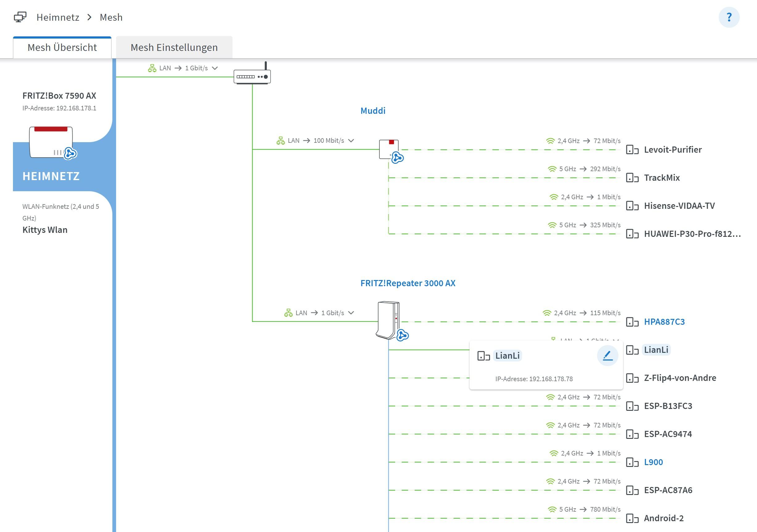Expand the LAN 100 Mbit/s connection details
This screenshot has height=532, width=757.
(351, 141)
